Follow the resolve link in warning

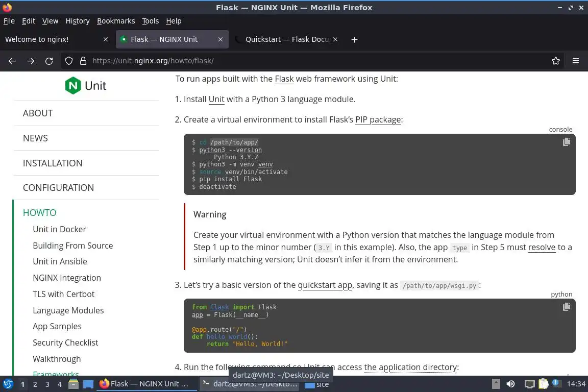[x=542, y=247]
